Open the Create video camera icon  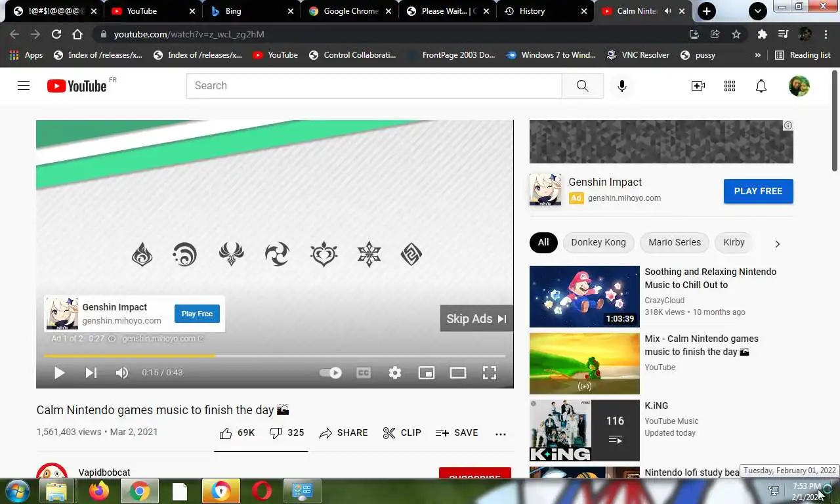coord(698,86)
